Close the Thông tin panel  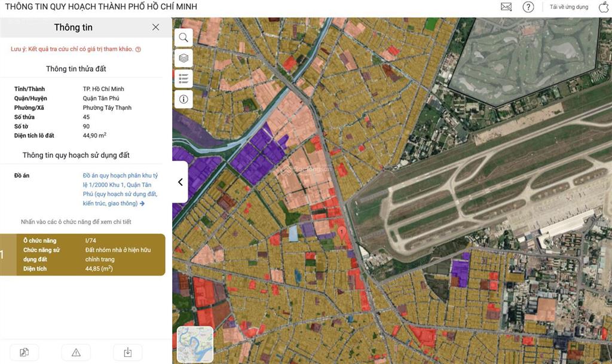[x=156, y=27]
